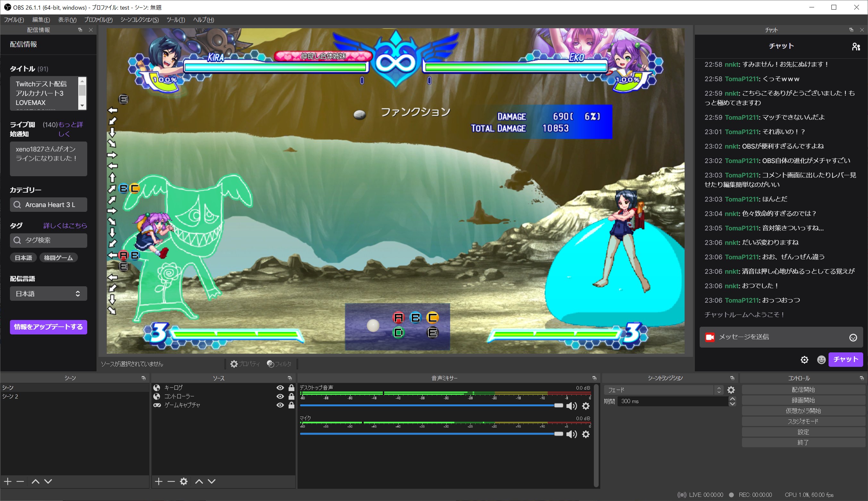The image size is (868, 501).
Task: Start streaming with the 配信開始 button
Action: click(x=805, y=389)
